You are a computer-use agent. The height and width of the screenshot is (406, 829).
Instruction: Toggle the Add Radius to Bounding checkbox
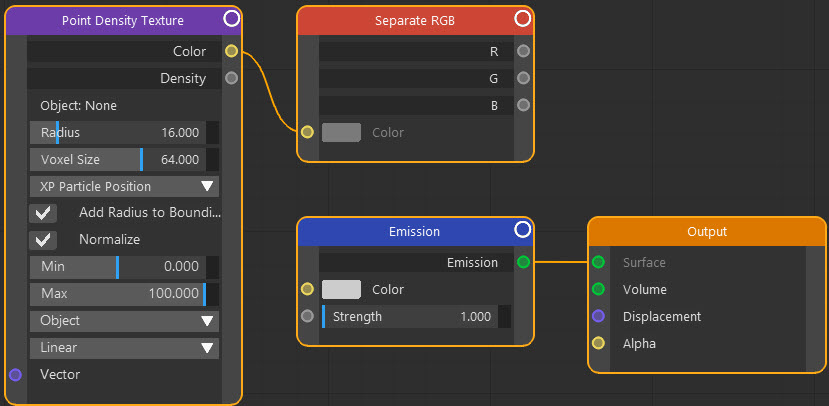click(43, 213)
